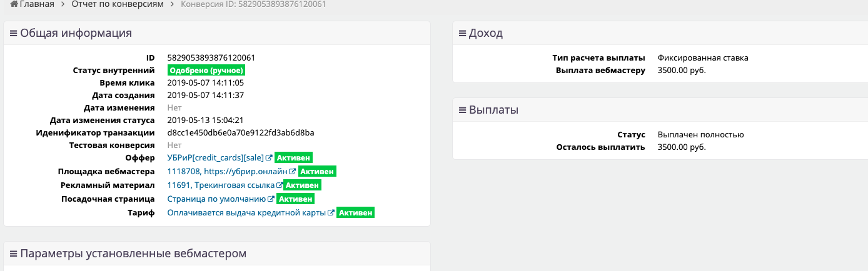The image size is (868, 271).
Task: Open external link icon beside УБРиР offer
Action: [x=269, y=158]
